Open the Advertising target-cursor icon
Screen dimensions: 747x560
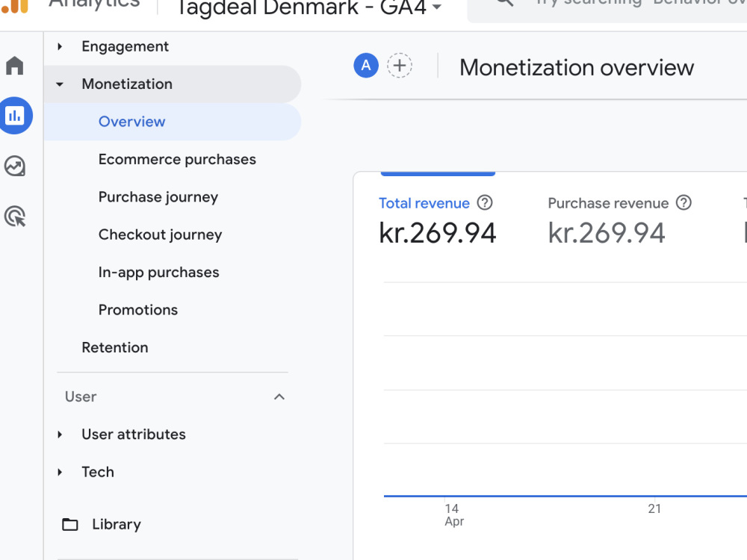tap(15, 217)
